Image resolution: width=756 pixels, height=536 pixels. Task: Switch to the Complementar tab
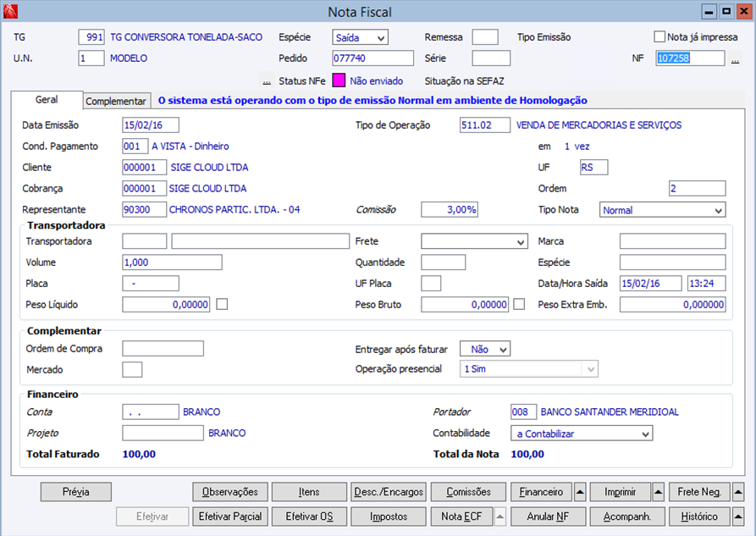117,101
